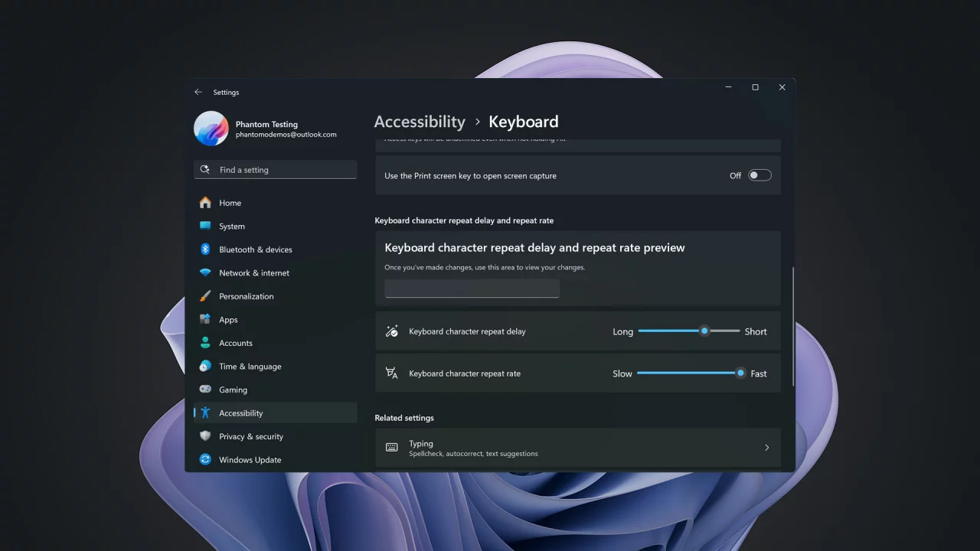The height and width of the screenshot is (551, 980).
Task: Select the Windows Update icon
Action: pos(205,460)
